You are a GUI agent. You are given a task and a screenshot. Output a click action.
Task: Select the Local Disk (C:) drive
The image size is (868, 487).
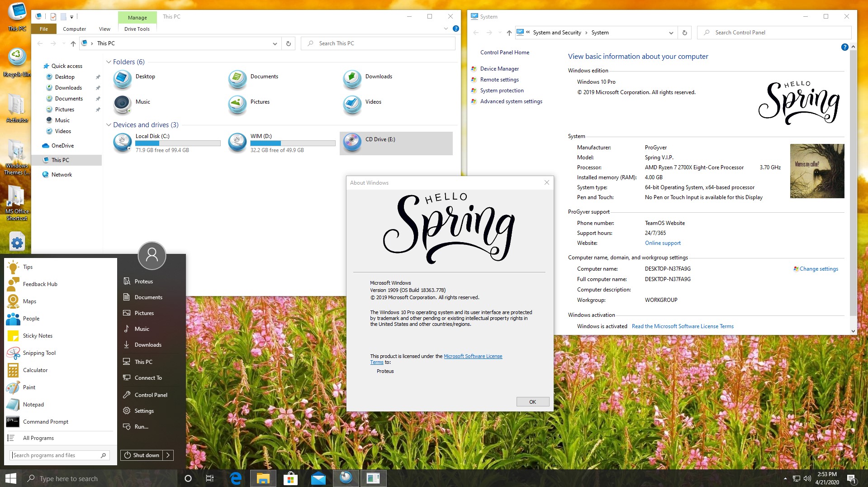click(x=167, y=143)
